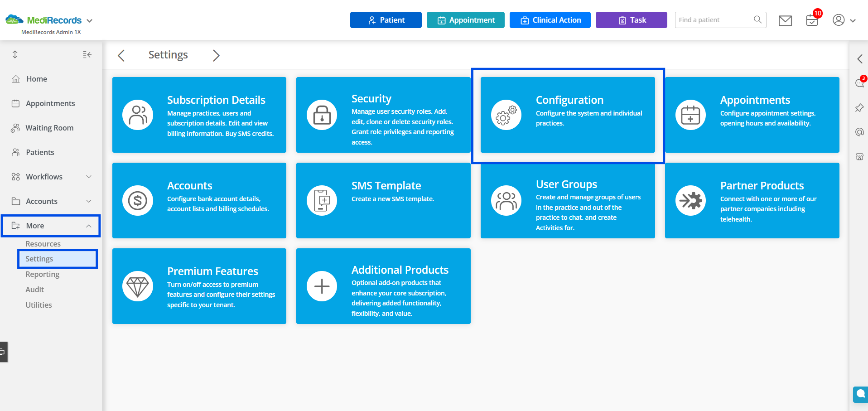Open the Additional Products tile

pyautogui.click(x=383, y=286)
